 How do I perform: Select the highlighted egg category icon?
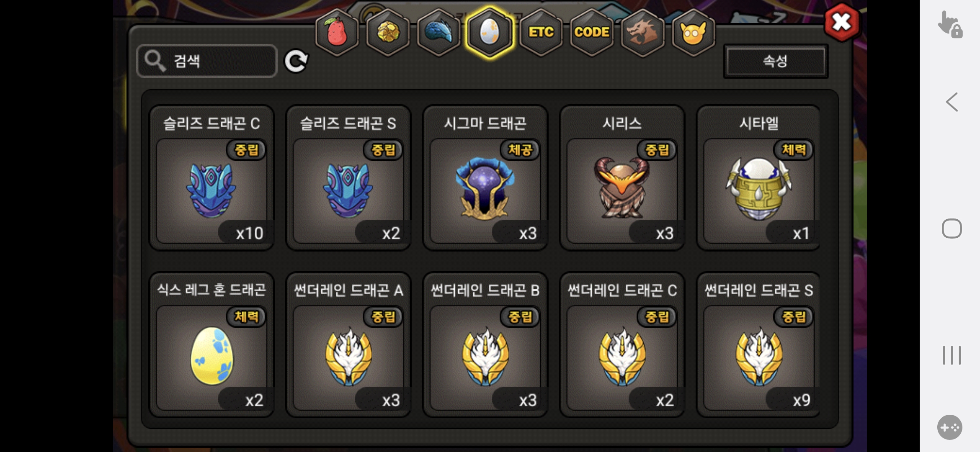tap(489, 32)
